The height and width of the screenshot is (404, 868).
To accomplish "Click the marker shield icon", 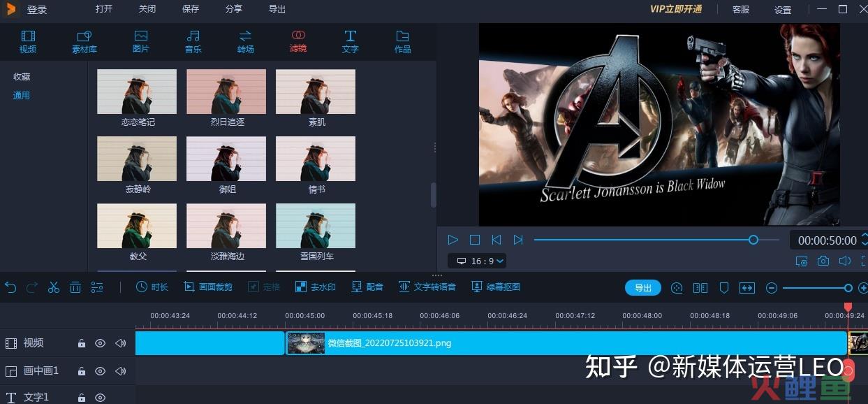I will [724, 288].
